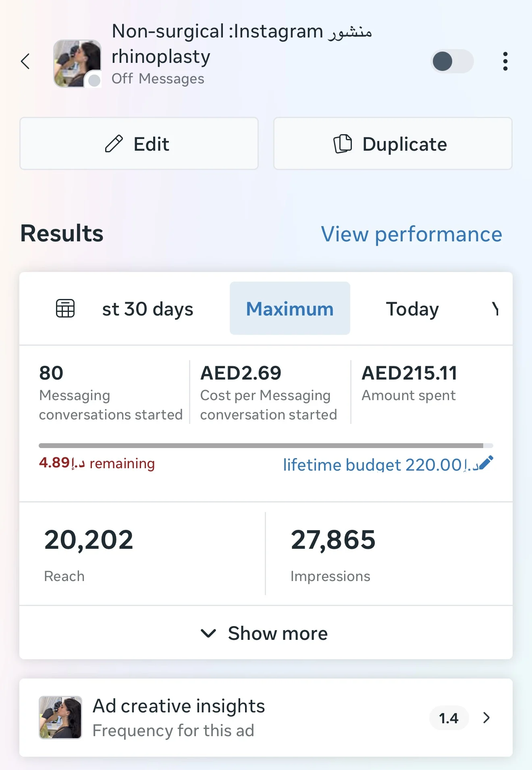This screenshot has height=770, width=532.
Task: Open the View performance link
Action: [411, 234]
